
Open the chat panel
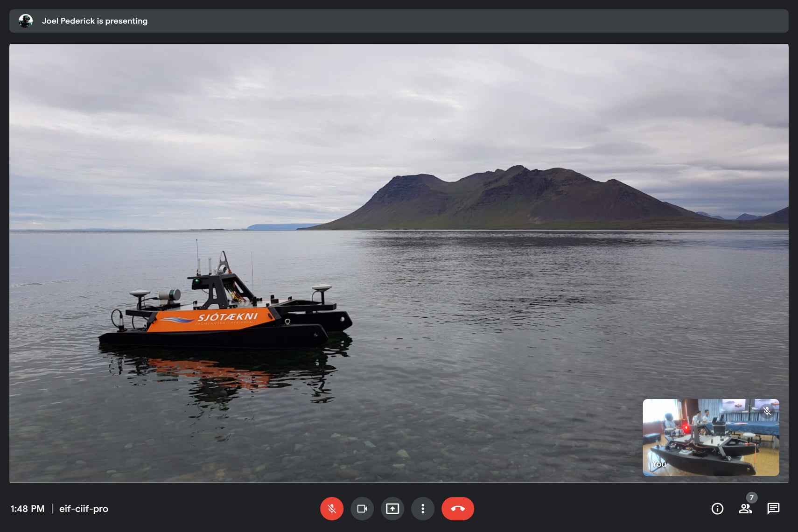click(x=773, y=509)
